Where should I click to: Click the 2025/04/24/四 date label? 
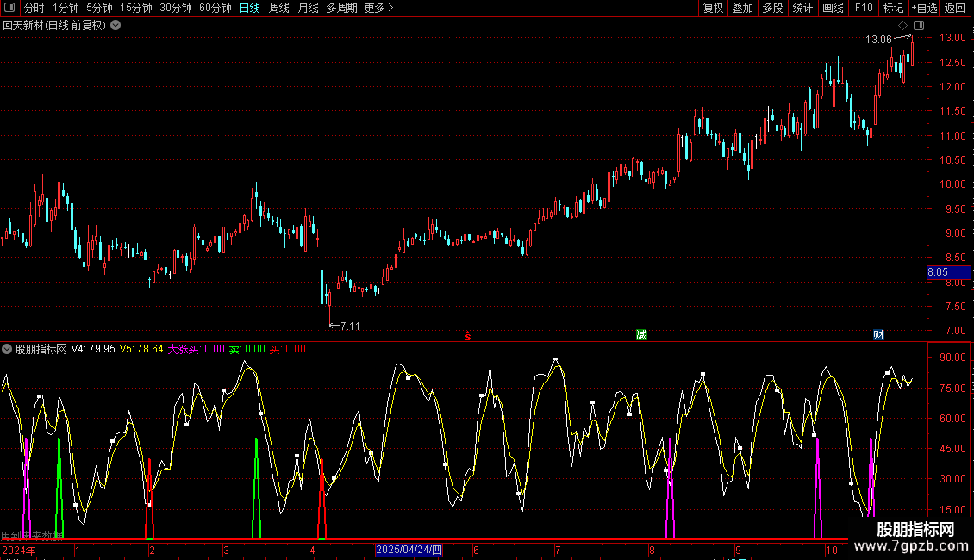[409, 550]
